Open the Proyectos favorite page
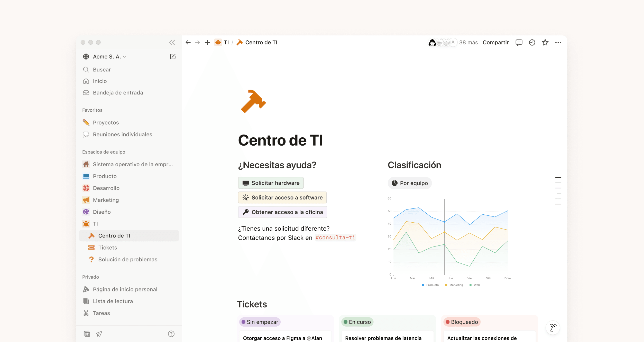This screenshot has width=644, height=342. point(129,122)
